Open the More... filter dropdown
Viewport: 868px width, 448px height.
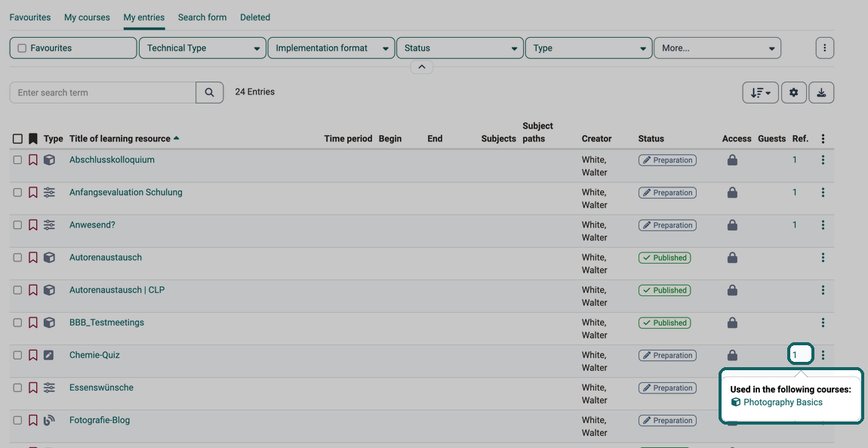[718, 48]
